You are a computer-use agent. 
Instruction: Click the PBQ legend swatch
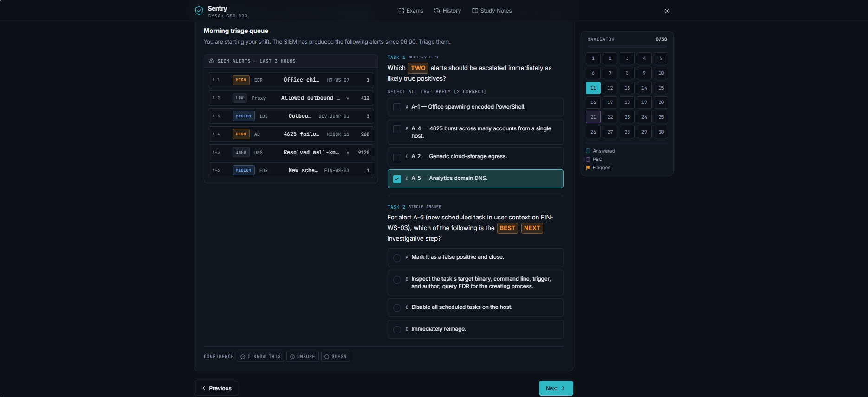(588, 159)
